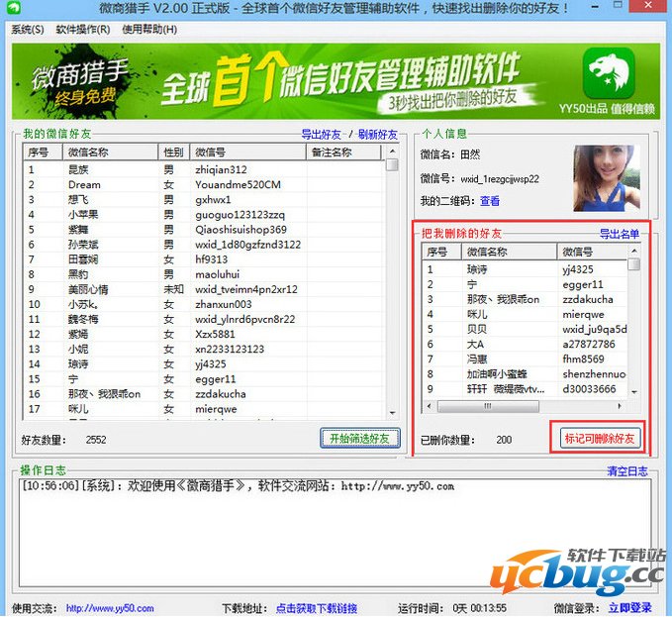The height and width of the screenshot is (617, 672).
Task: Select the friend row Qiaoshisuishop369
Action: click(203, 230)
